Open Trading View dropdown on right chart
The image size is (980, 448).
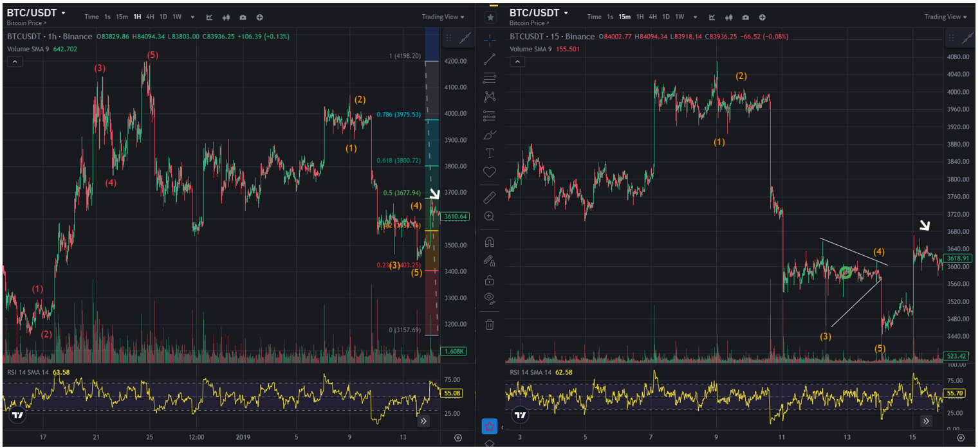946,17
